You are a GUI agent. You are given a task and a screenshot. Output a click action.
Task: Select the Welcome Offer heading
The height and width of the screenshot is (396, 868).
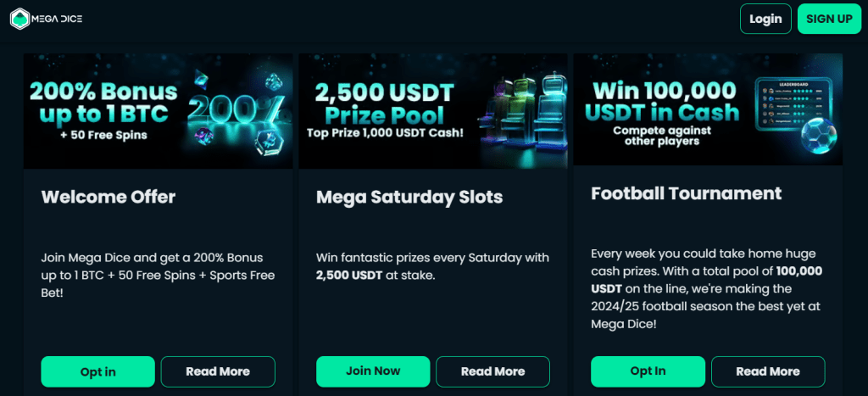[108, 198]
